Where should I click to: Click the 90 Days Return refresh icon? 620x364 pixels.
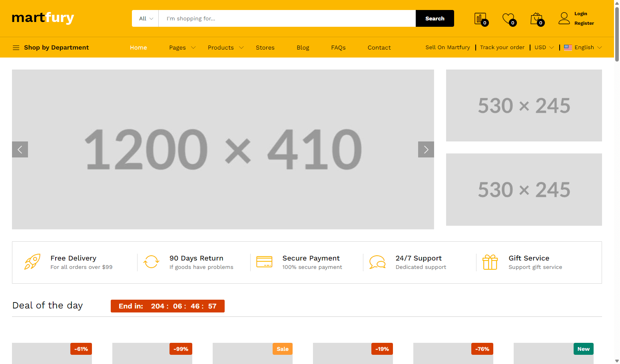152,262
